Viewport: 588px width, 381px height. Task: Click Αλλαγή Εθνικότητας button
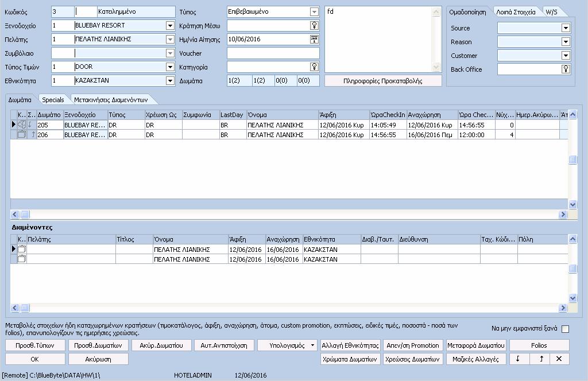(x=350, y=345)
